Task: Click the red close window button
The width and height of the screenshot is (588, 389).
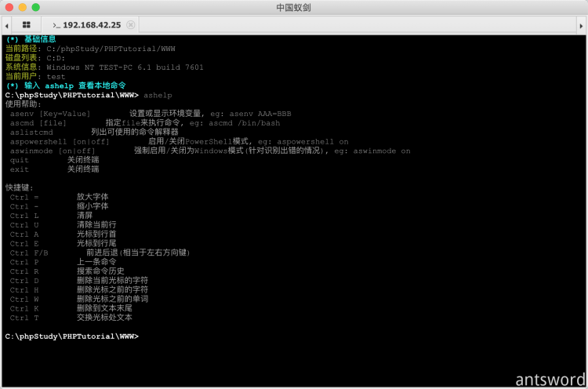Action: 9,7
